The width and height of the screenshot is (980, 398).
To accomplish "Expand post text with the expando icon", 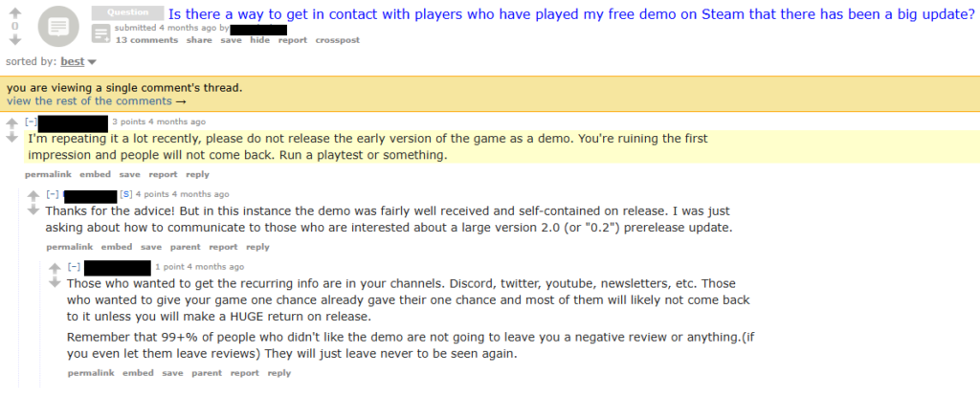I will pyautogui.click(x=100, y=33).
